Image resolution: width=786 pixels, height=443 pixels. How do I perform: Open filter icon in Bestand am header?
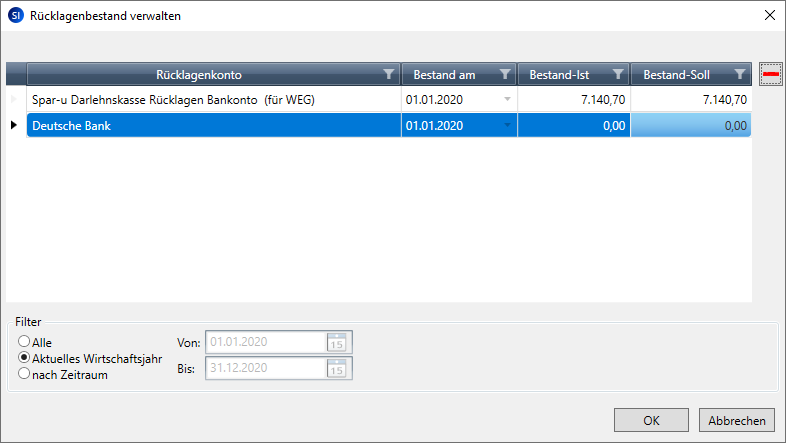(x=505, y=74)
